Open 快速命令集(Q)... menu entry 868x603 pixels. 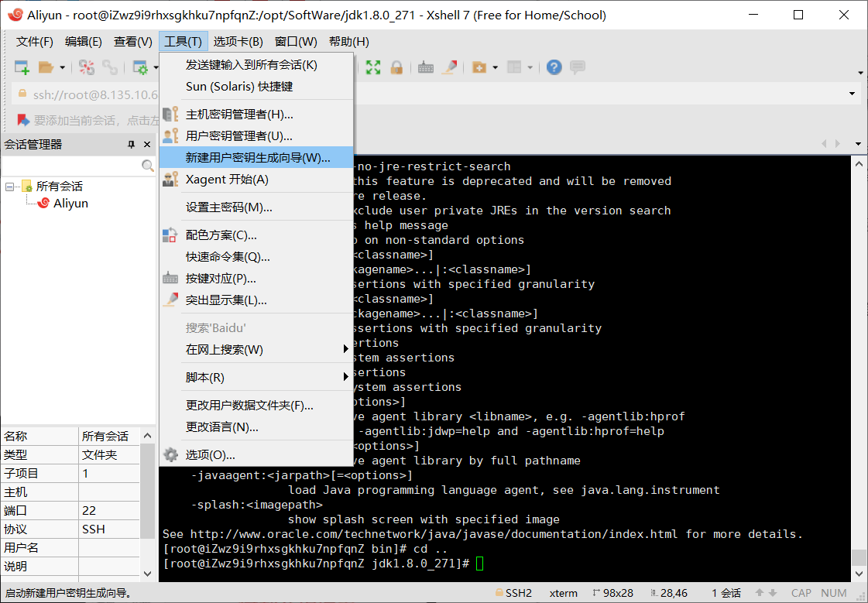click(256, 257)
